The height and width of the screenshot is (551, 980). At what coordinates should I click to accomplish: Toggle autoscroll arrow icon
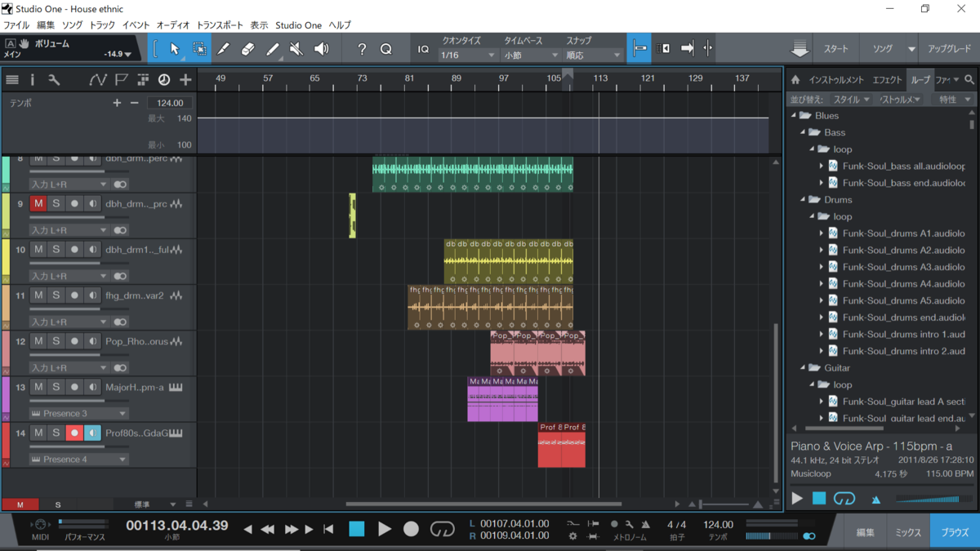pos(687,49)
